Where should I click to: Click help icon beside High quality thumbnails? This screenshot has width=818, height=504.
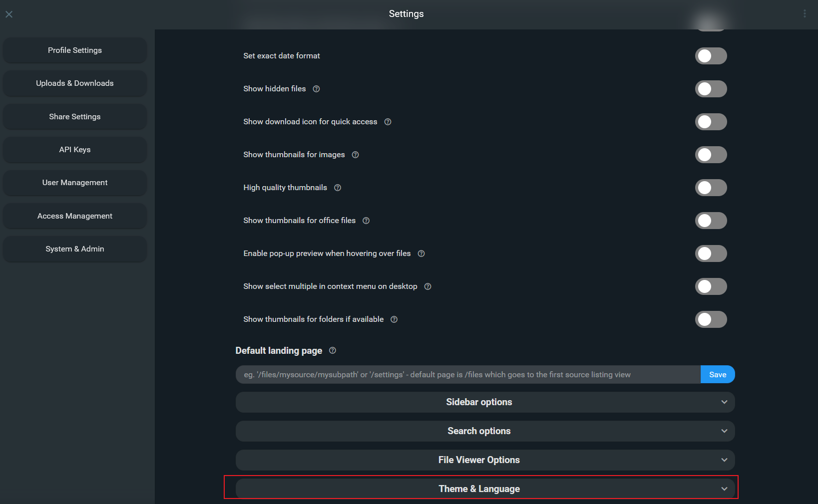[x=338, y=188]
